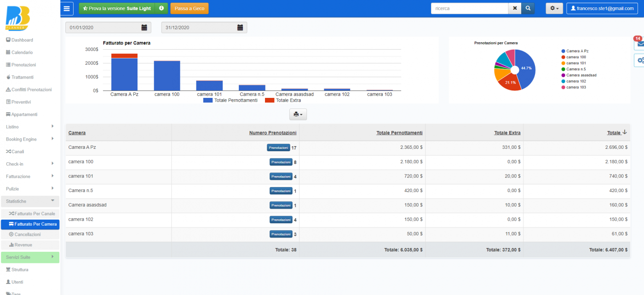Open Trattamenti in the sidebar
The image size is (644, 295).
pyautogui.click(x=20, y=77)
